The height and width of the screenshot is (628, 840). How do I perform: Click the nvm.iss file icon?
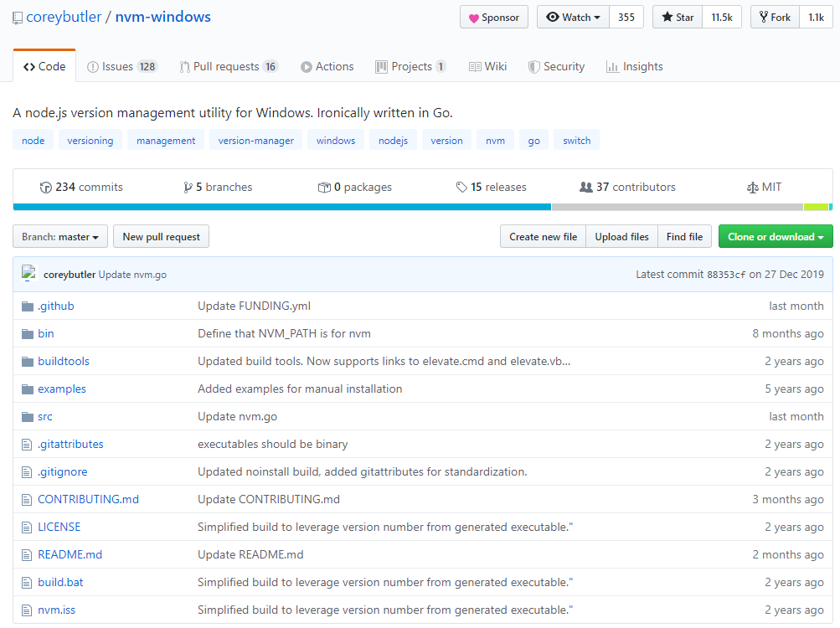pos(27,610)
